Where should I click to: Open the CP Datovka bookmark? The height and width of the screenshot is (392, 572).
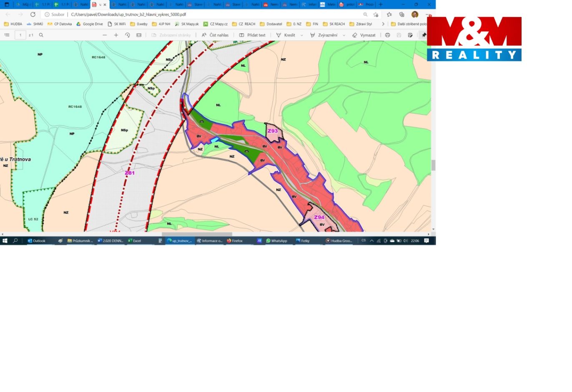tap(60, 24)
